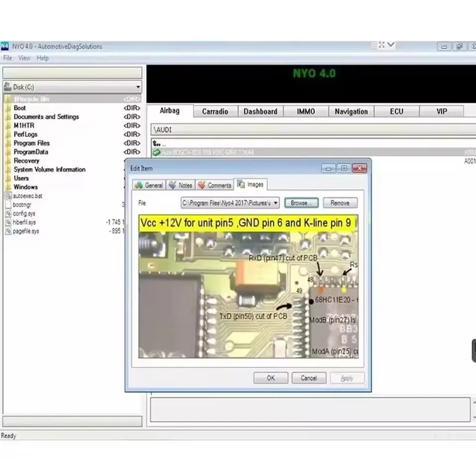Click the \AUDI path field
Viewport: 476px width, 476px height.
(313, 129)
